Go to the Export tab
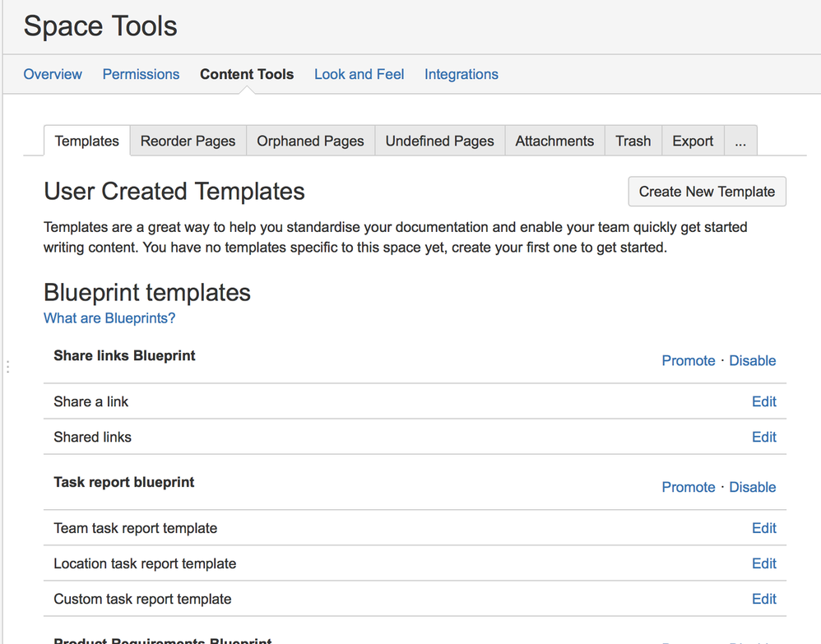821x644 pixels. (693, 141)
